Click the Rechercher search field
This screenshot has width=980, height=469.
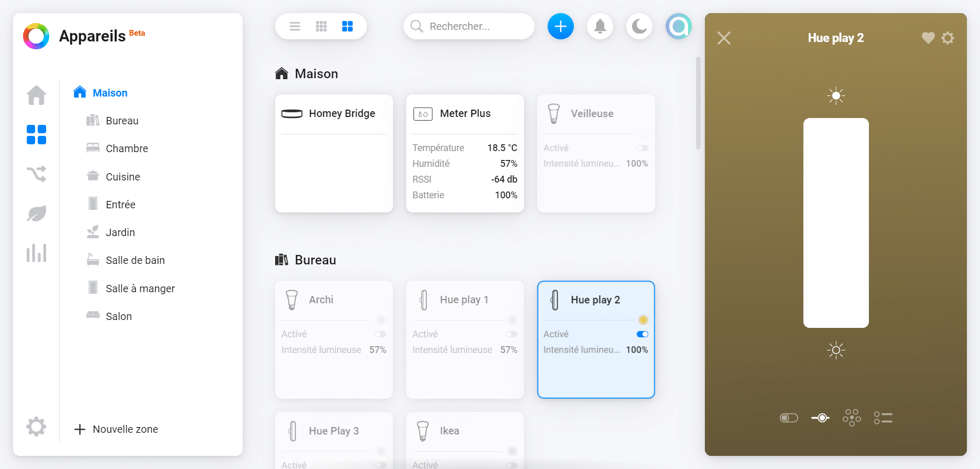pyautogui.click(x=469, y=26)
